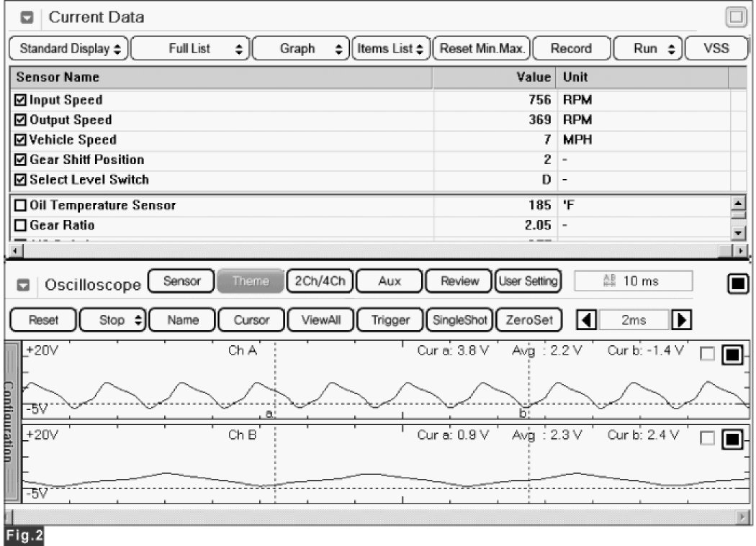Collapse the Oscilloscope panel arrow icon
Image resolution: width=756 pixels, height=546 pixels.
24,285
